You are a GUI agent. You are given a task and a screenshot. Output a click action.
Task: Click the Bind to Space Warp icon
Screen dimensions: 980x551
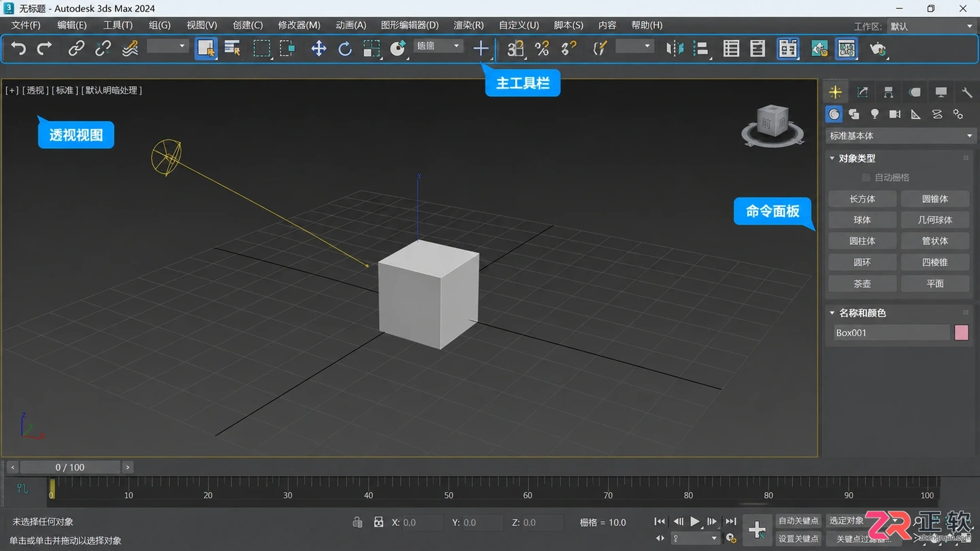coord(129,48)
